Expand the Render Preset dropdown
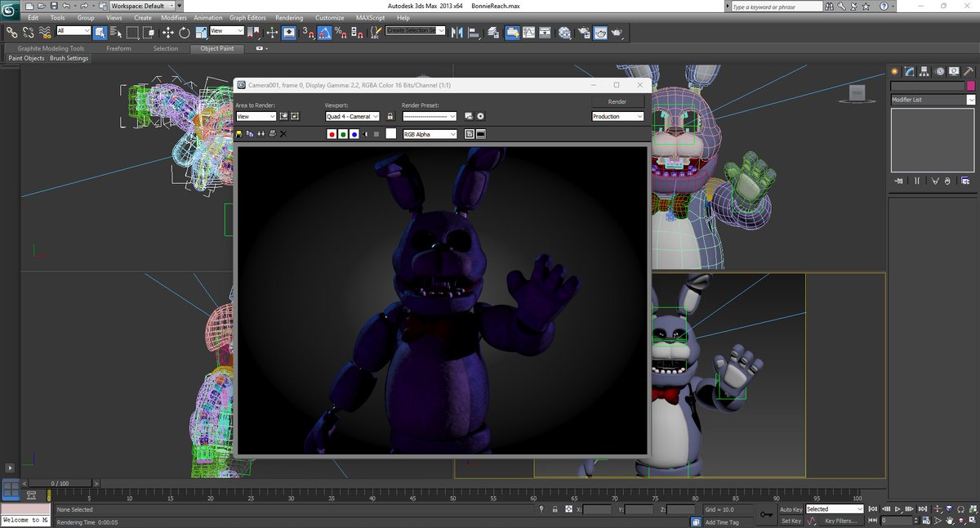Image resolution: width=980 pixels, height=528 pixels. coord(429,117)
